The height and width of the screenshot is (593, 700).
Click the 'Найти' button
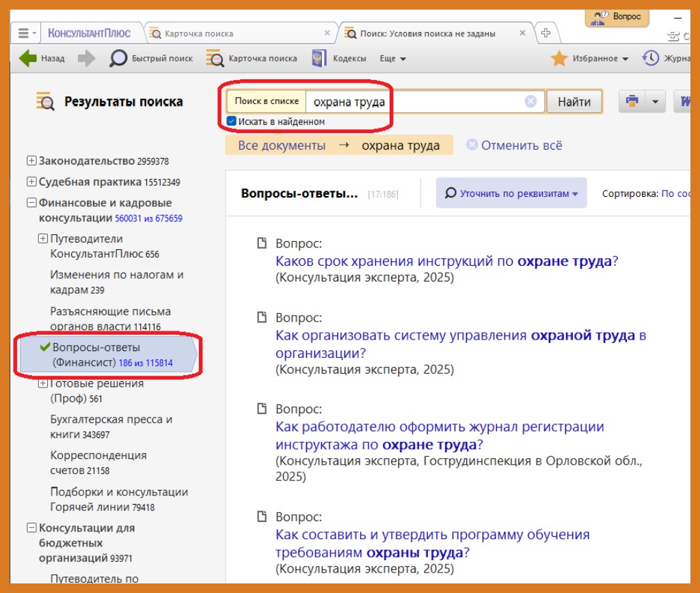(x=574, y=102)
